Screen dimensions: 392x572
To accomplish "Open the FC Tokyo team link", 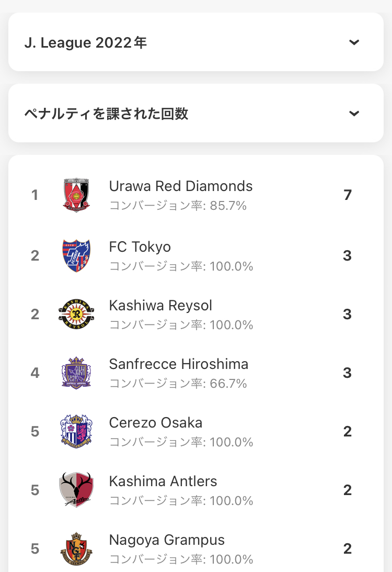I will tap(140, 247).
